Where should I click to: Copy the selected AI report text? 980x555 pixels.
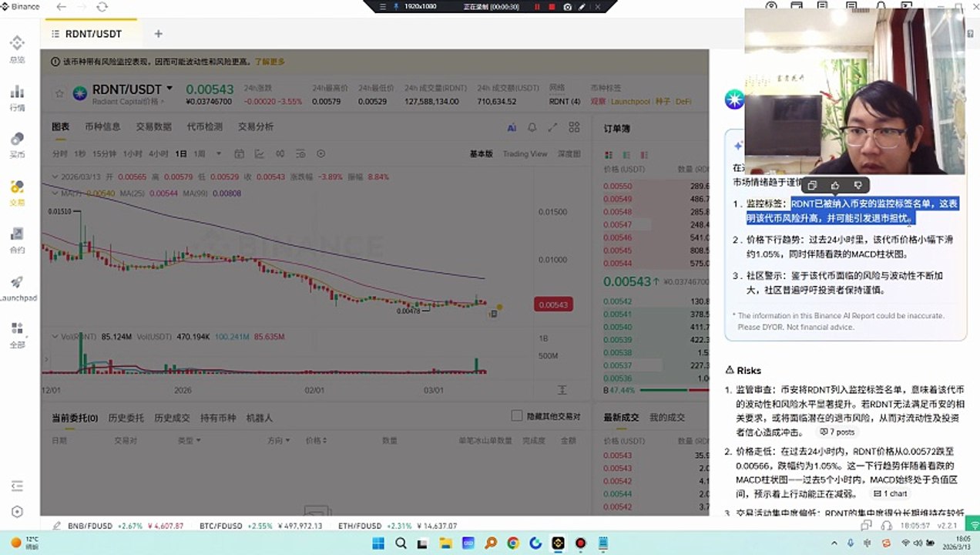812,185
